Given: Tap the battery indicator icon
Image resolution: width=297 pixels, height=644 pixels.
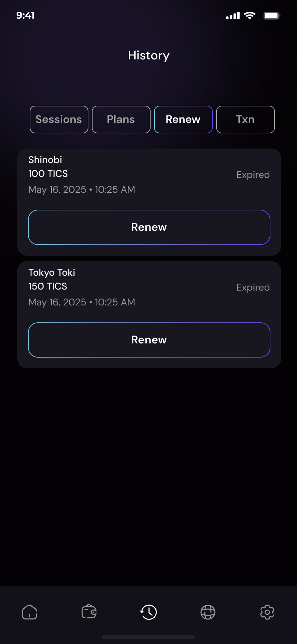Looking at the screenshot, I should (x=272, y=16).
